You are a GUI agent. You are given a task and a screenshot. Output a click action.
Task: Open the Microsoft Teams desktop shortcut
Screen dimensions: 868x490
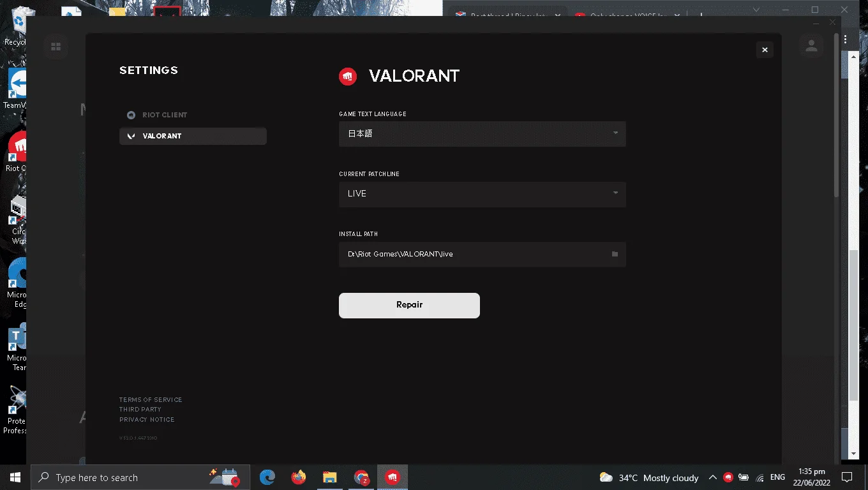tap(18, 347)
